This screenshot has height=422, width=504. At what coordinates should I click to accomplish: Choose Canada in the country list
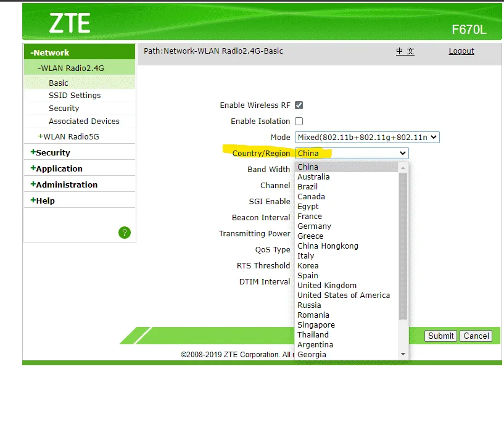coord(347,196)
